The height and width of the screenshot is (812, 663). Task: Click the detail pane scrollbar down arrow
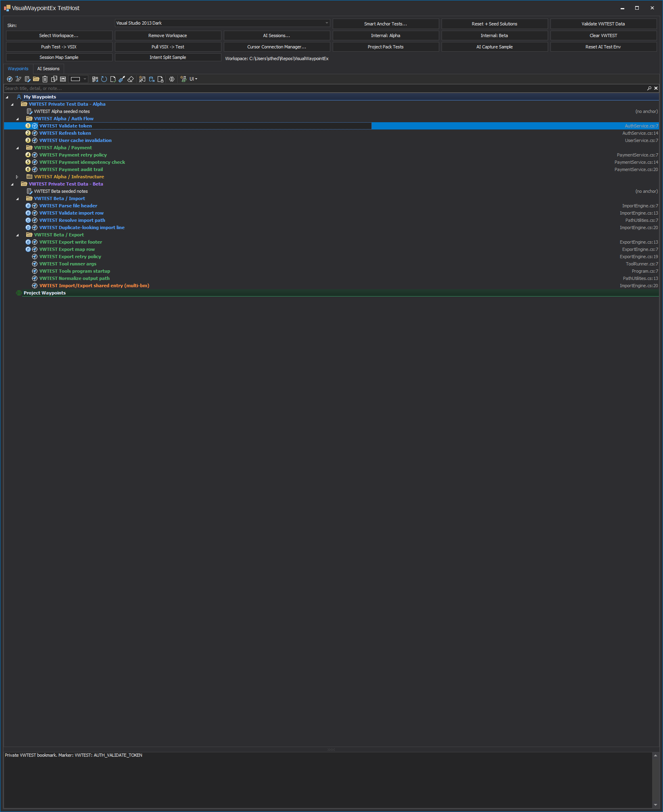click(655, 805)
